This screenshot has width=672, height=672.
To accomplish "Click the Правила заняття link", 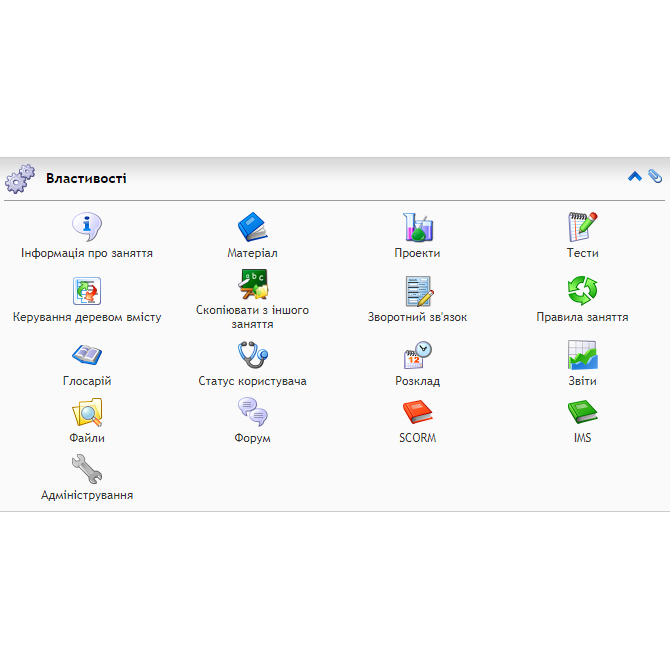I will click(x=582, y=318).
